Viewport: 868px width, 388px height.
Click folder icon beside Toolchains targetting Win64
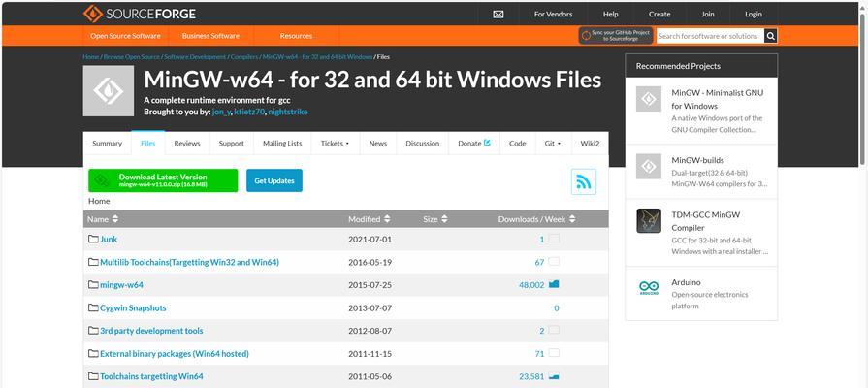click(93, 376)
